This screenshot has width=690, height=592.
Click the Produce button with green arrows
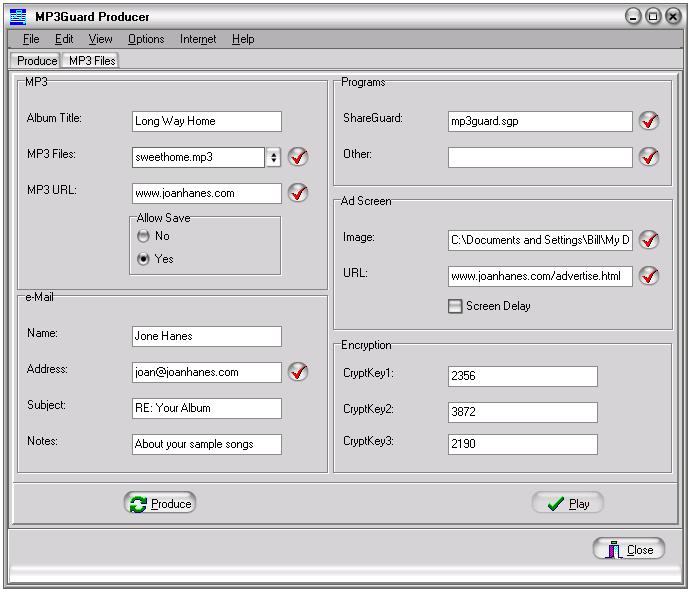pos(160,503)
